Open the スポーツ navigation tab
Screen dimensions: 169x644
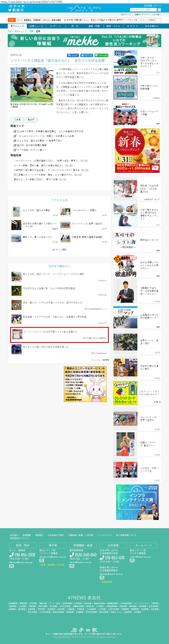coord(56,26)
